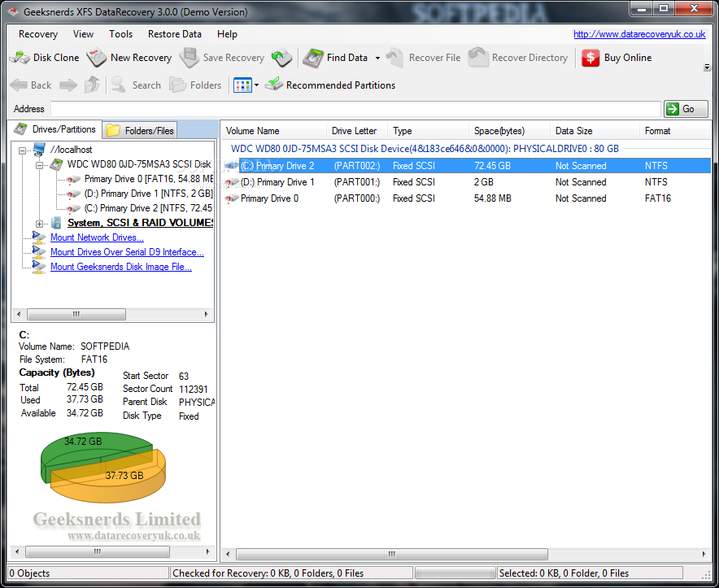
Task: Click the red Buy Online dollar icon
Action: (590, 58)
